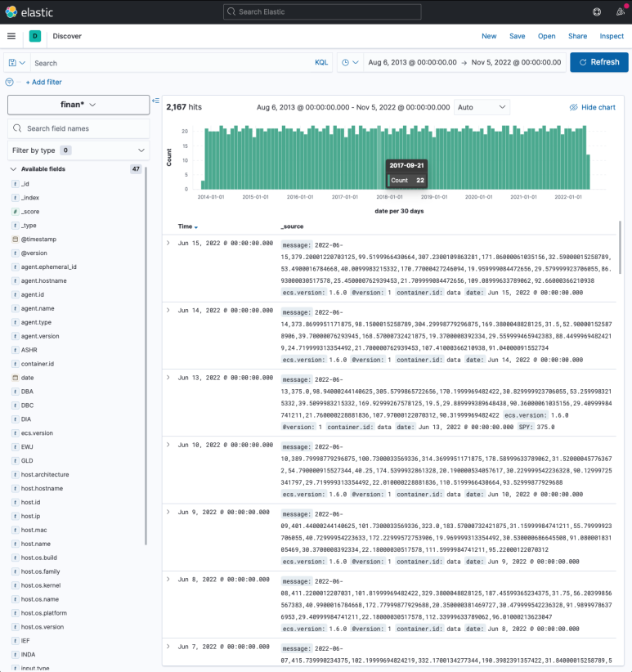Collapse Available fields section
The width and height of the screenshot is (632, 672).
coord(13,169)
